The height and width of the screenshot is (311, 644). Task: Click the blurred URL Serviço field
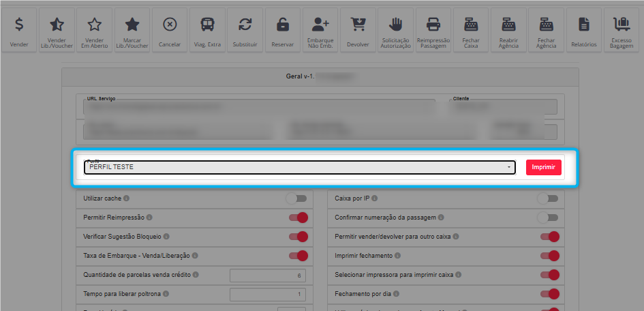tap(259, 107)
